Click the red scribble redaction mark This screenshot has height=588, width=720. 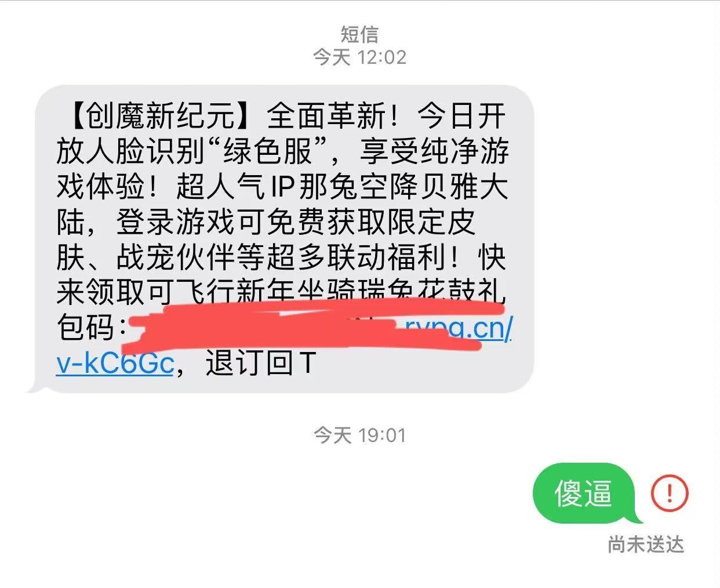pyautogui.click(x=316, y=324)
